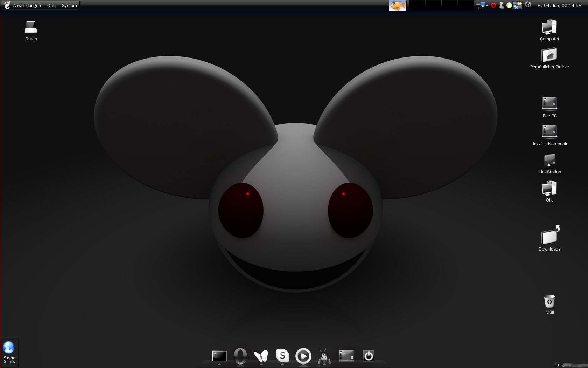This screenshot has height=368, width=588.
Task: Open the Anwendungen menu
Action: coord(27,5)
